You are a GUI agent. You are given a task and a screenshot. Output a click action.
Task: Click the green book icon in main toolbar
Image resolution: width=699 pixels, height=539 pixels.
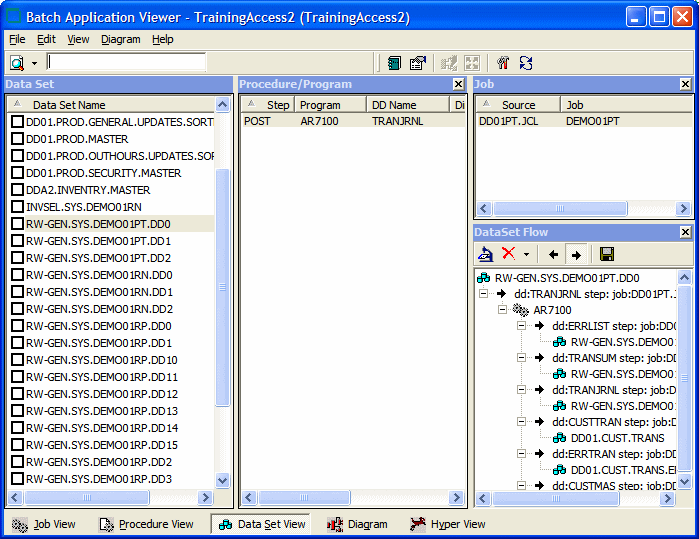tap(394, 62)
